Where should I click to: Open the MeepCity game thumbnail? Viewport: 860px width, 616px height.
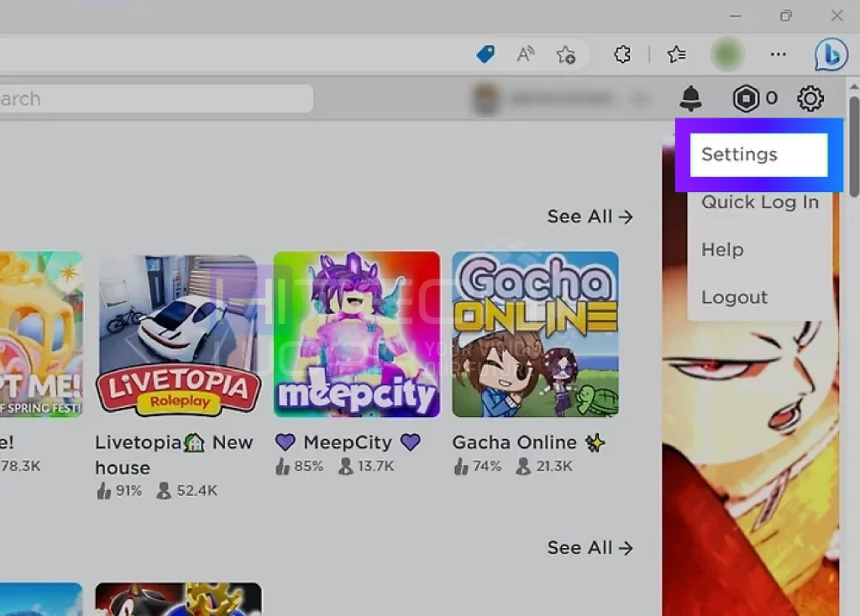click(x=356, y=334)
